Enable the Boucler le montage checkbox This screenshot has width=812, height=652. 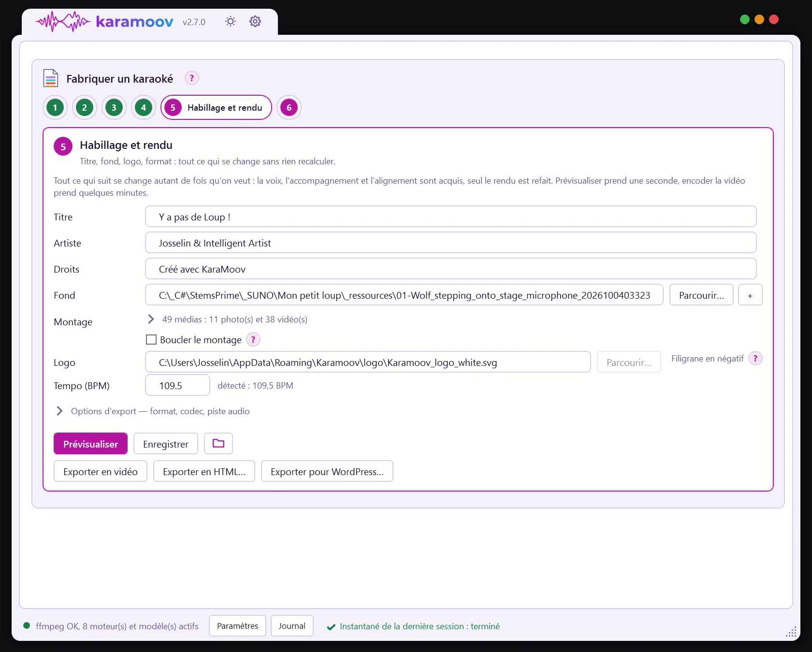pos(151,339)
